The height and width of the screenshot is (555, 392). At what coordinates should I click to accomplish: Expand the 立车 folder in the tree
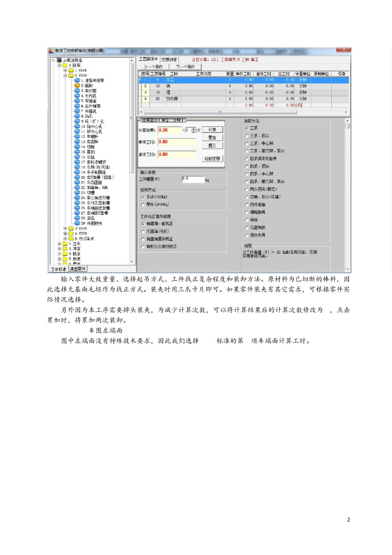click(x=59, y=244)
